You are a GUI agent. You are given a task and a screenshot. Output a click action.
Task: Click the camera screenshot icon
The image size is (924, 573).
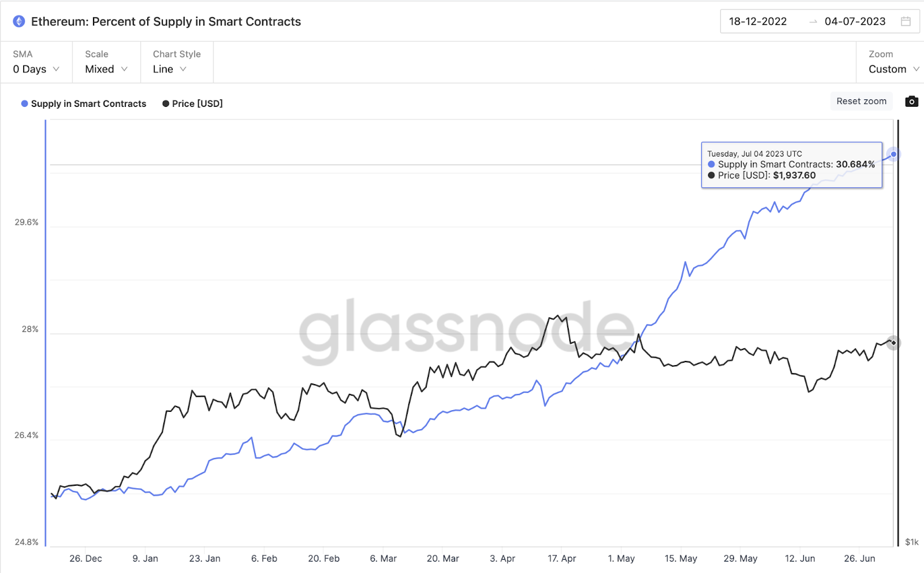pos(911,102)
